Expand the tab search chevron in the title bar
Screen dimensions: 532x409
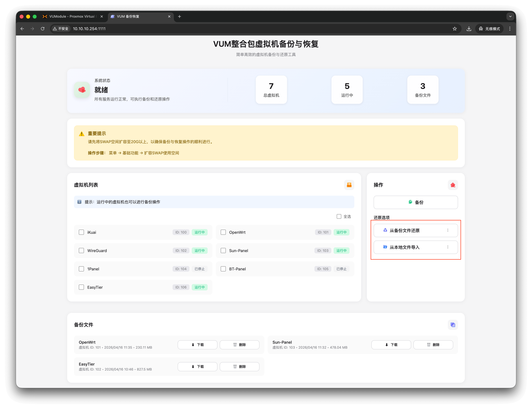click(x=510, y=17)
